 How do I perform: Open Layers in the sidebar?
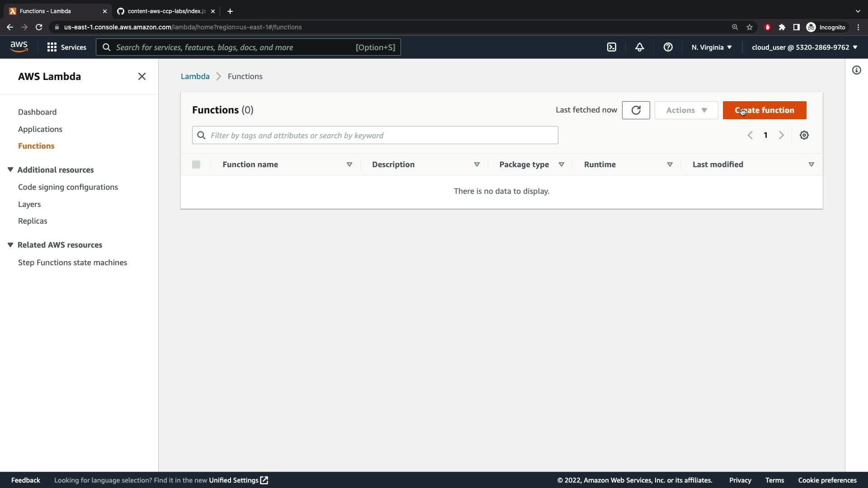29,204
